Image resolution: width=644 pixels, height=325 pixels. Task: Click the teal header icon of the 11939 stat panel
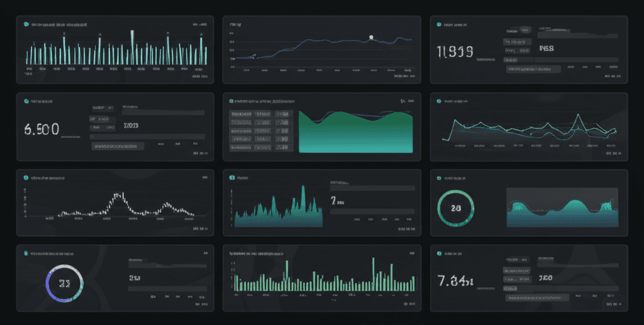click(439, 25)
